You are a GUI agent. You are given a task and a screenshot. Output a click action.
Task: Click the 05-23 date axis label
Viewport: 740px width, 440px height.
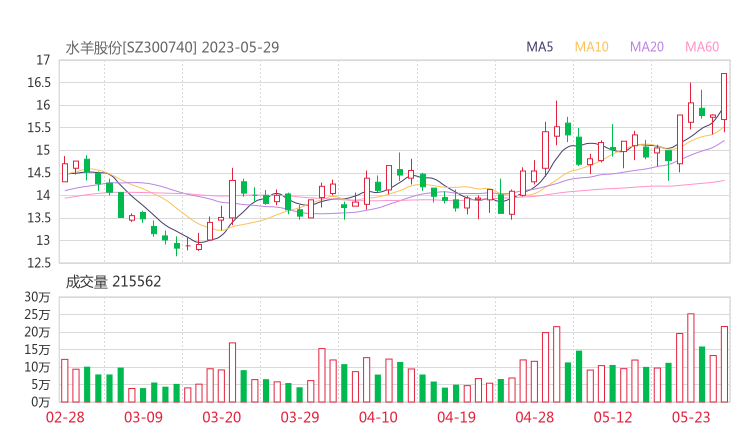coord(691,417)
